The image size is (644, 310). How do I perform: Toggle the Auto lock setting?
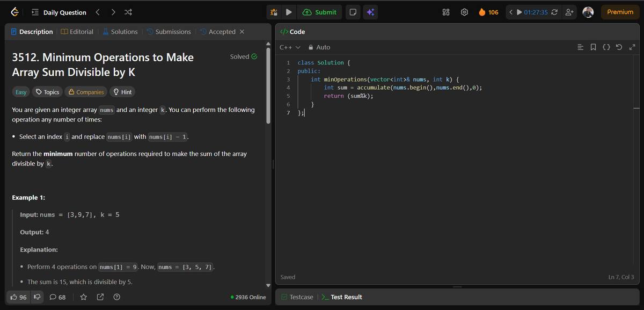319,47
